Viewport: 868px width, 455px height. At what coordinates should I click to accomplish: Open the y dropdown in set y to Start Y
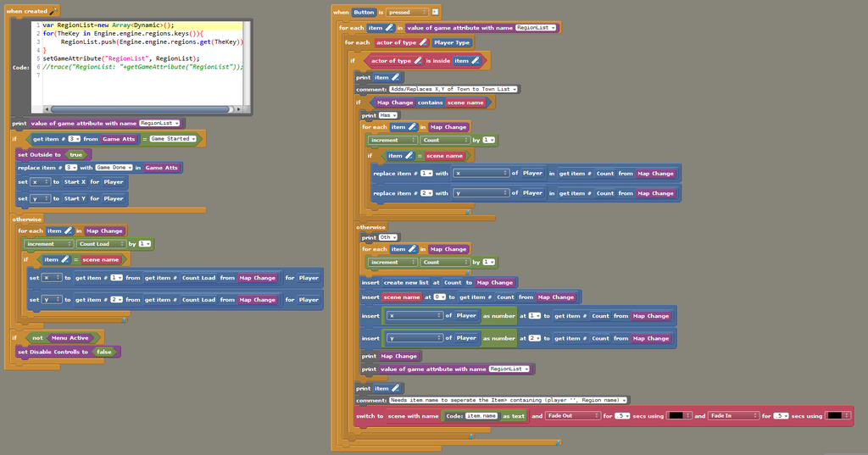point(41,198)
